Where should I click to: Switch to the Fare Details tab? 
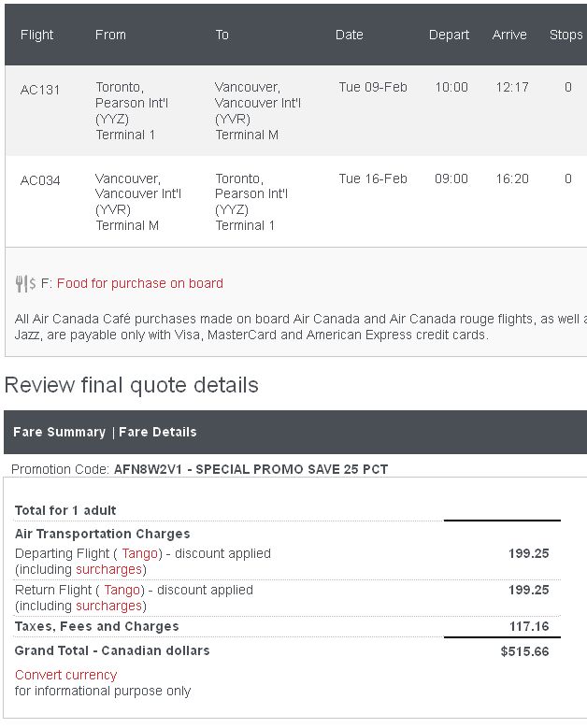pos(158,432)
